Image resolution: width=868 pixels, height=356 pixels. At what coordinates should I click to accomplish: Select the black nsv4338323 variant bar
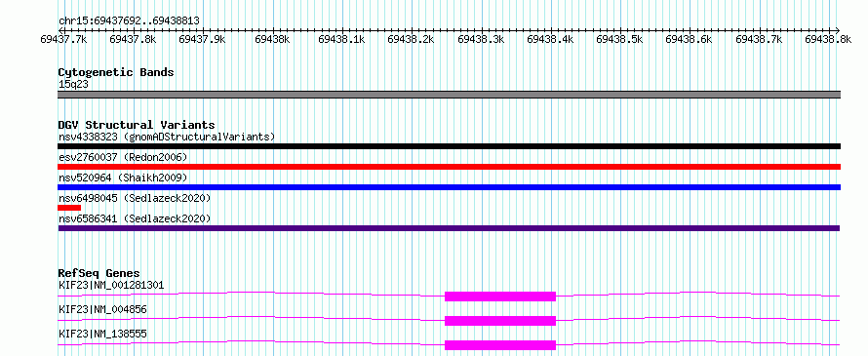pos(449,146)
